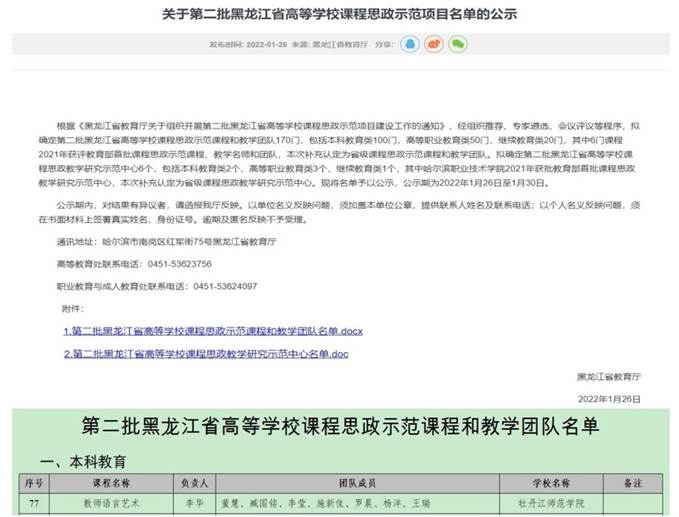679x517 pixels.
Task: Click the phone number 0451-53623756
Action: pyautogui.click(x=180, y=264)
